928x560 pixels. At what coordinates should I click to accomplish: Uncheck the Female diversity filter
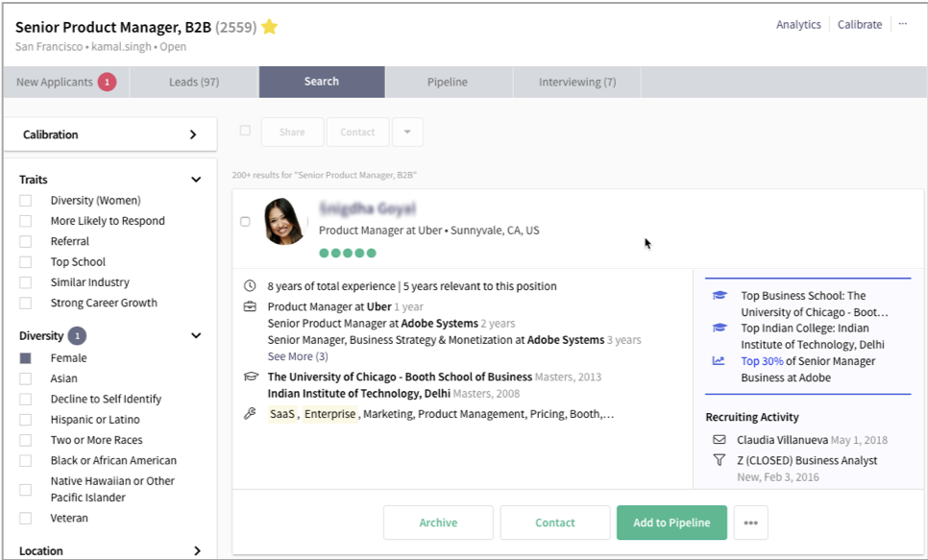(25, 358)
